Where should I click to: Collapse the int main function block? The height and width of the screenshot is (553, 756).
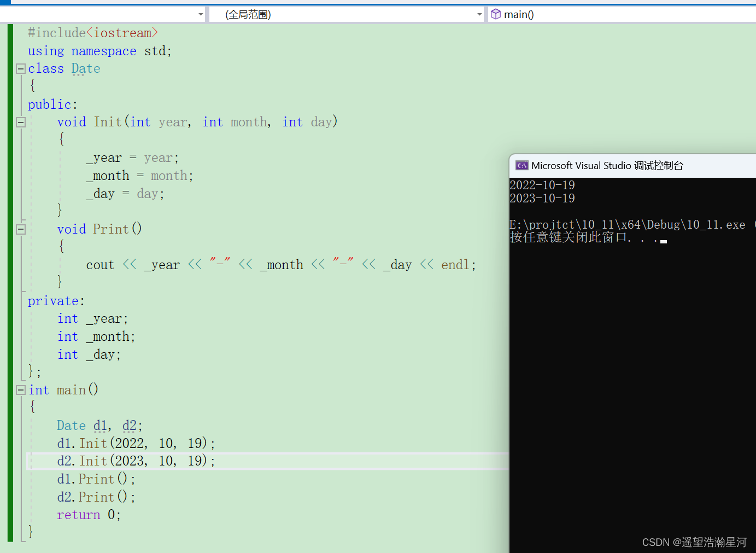[x=21, y=390]
